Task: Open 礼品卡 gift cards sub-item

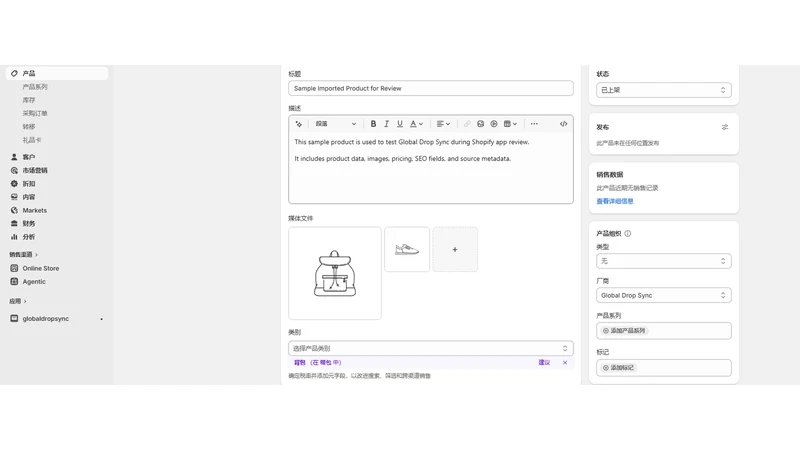Action: tap(32, 140)
